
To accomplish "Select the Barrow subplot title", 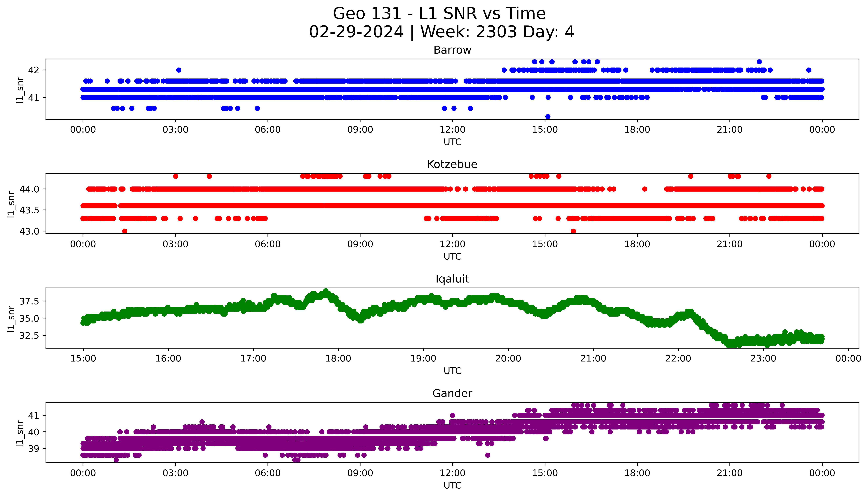I will [x=452, y=50].
